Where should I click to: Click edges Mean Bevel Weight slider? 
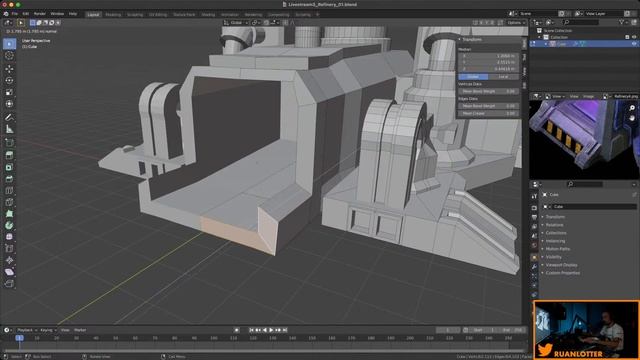tap(489, 106)
